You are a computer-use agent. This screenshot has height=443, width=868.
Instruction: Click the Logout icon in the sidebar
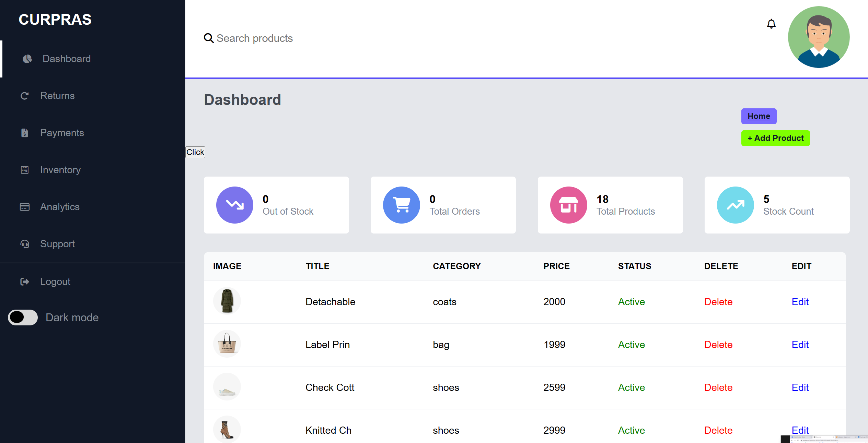click(x=24, y=282)
